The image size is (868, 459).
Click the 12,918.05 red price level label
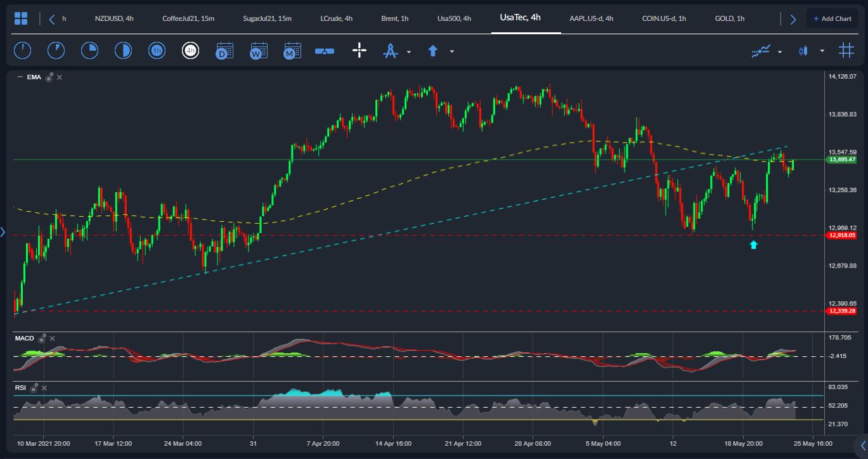coord(841,235)
